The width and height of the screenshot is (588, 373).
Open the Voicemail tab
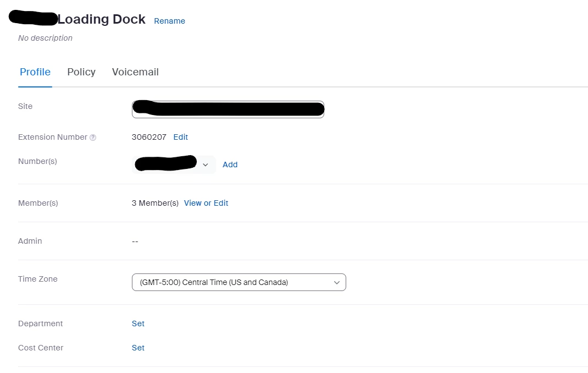point(135,72)
